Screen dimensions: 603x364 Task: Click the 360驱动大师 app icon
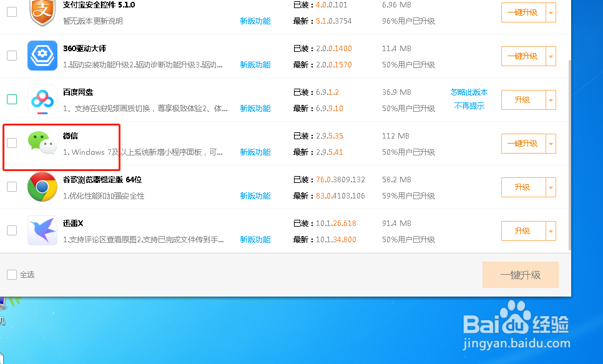[42, 56]
